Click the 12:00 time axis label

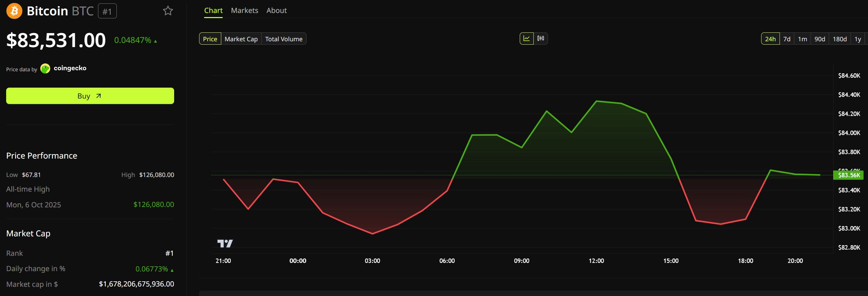coord(596,261)
